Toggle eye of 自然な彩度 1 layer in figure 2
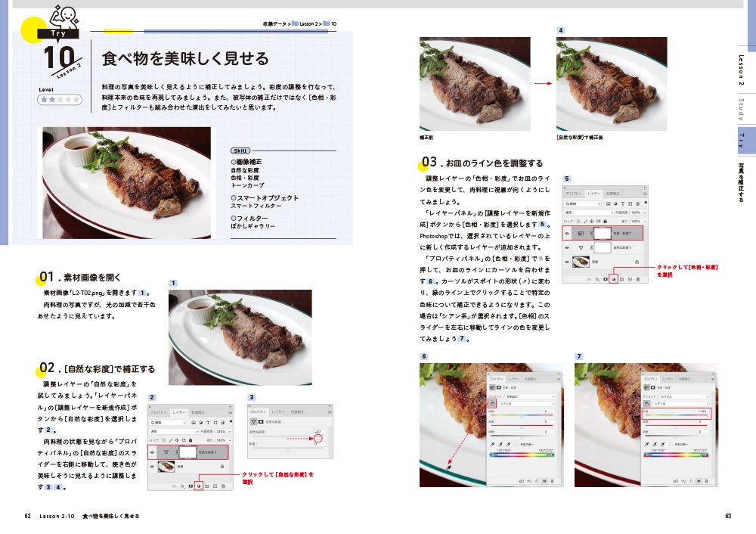756x534 pixels. point(153,452)
